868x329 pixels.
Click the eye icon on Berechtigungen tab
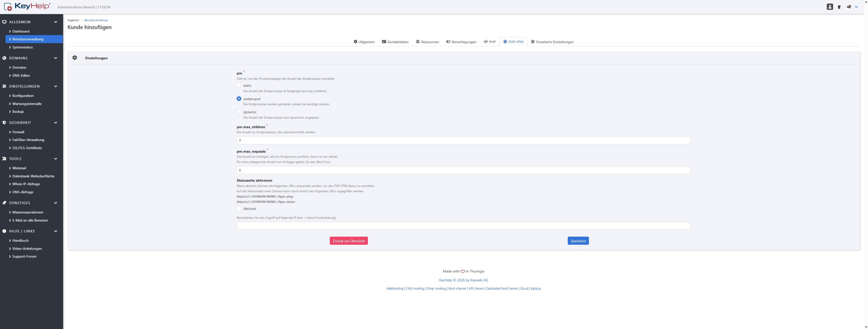pos(448,42)
